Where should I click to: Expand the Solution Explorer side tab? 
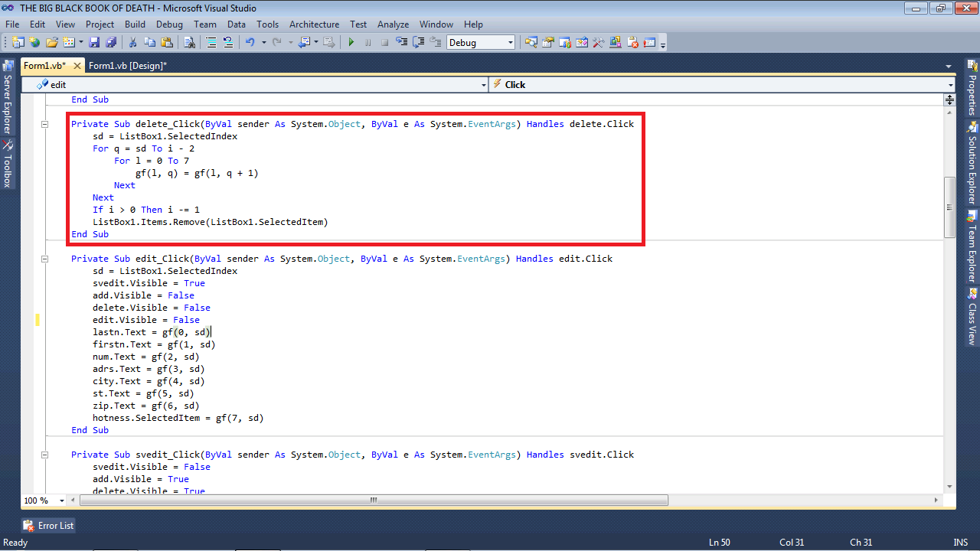(972, 162)
